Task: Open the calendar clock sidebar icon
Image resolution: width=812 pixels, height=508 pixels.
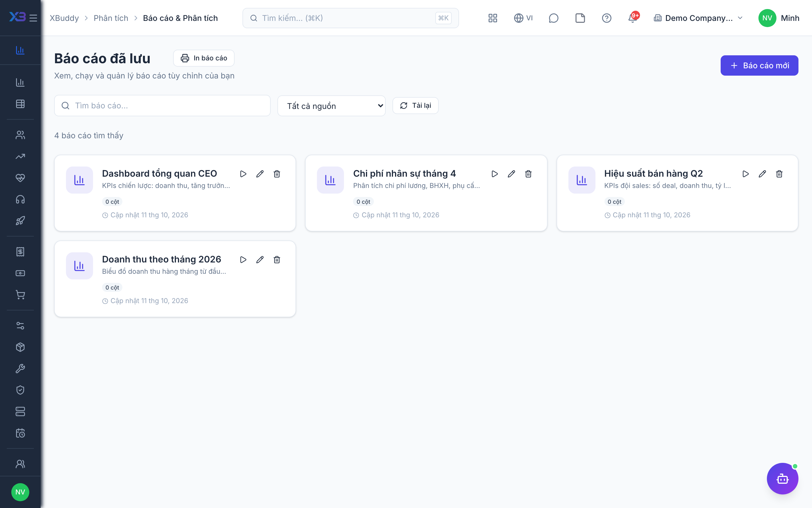Action: (x=20, y=433)
